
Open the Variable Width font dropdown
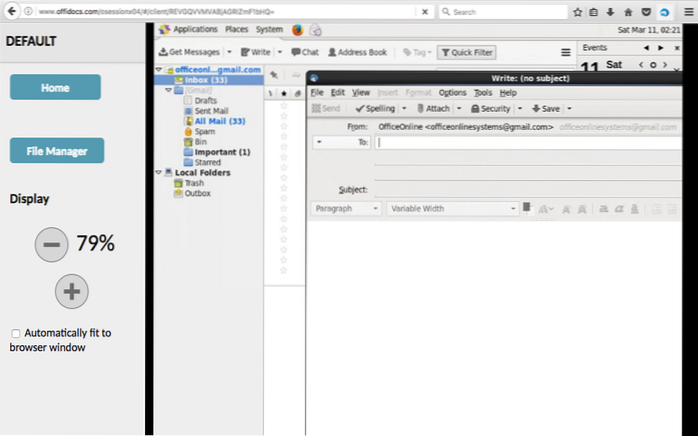pyautogui.click(x=452, y=208)
